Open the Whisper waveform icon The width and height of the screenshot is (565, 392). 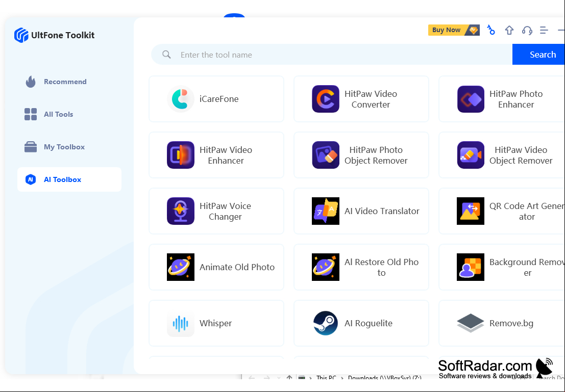click(x=181, y=323)
